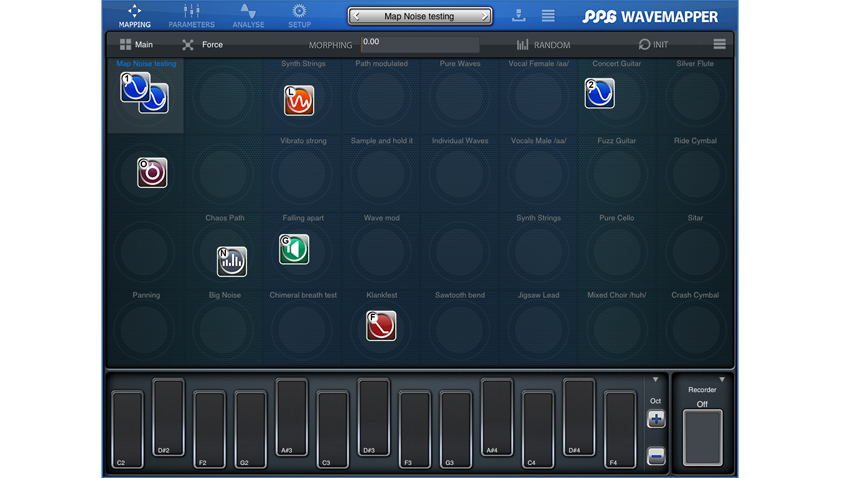The width and height of the screenshot is (850, 478).
Task: Click the Sitar map cell
Action: coord(695,250)
